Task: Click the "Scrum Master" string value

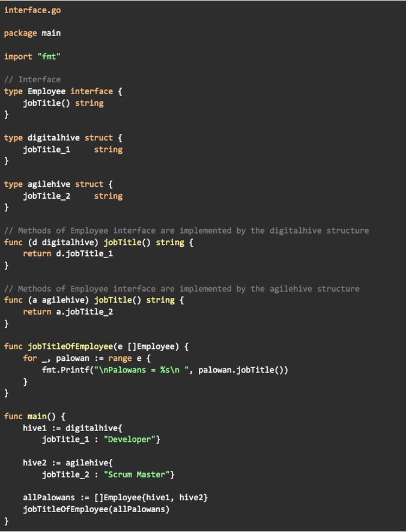Action: coord(137,475)
